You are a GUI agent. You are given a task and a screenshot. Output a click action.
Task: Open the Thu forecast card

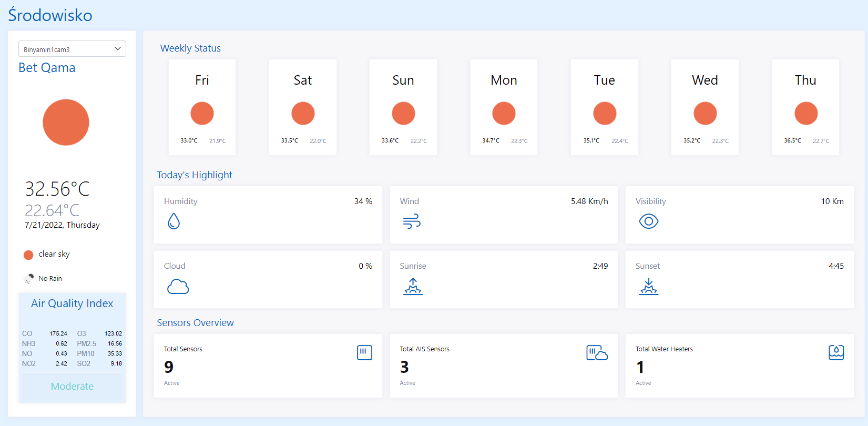tap(805, 107)
